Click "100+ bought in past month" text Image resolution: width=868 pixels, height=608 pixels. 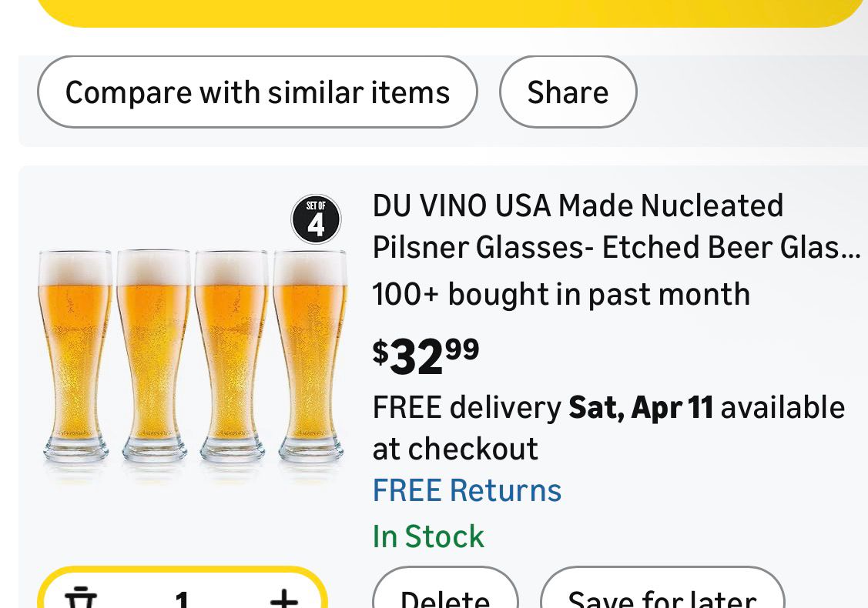[x=561, y=294]
